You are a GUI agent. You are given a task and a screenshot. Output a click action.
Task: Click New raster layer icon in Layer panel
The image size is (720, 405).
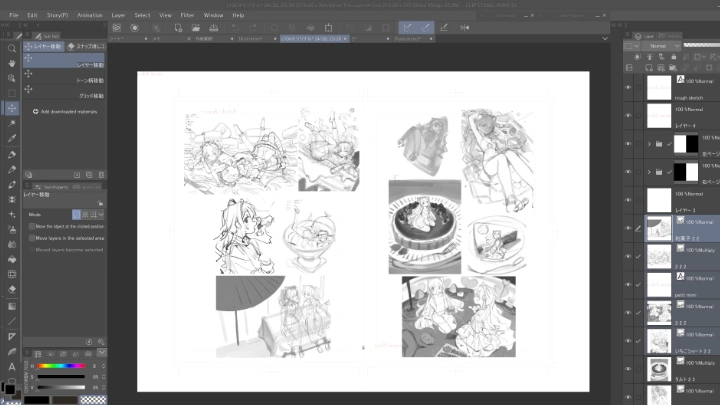click(x=649, y=68)
